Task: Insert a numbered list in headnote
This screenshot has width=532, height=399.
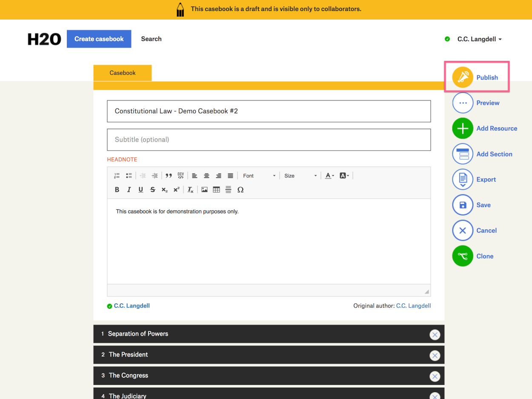Action: 117,176
